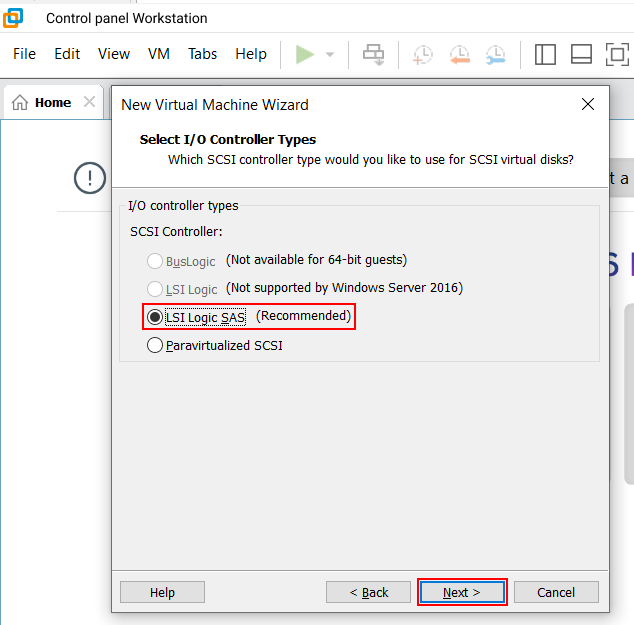The height and width of the screenshot is (625, 634).
Task: Click the Take Snapshot clock icon
Action: (x=423, y=54)
